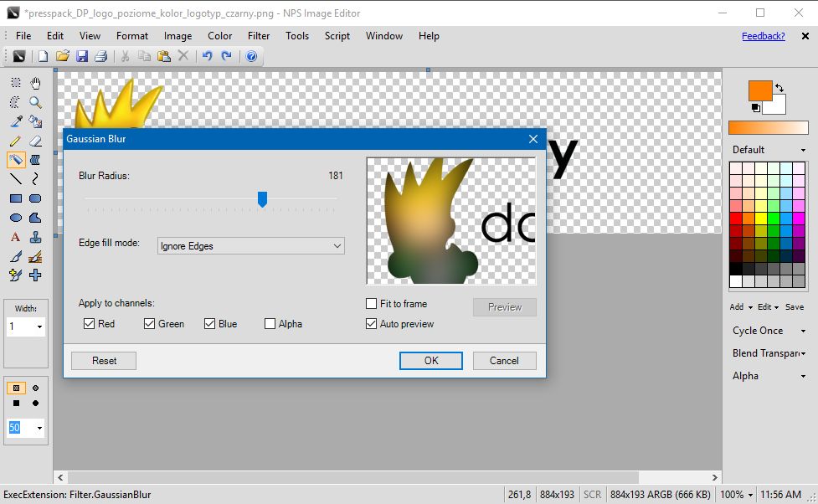Uncheck the Blue channel checkbox
This screenshot has height=504, width=818.
tap(209, 323)
